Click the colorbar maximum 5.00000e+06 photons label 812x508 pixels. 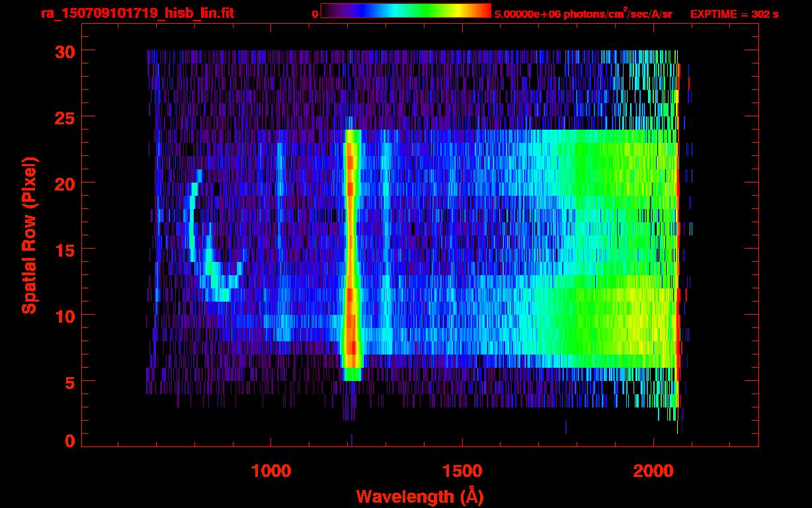tap(583, 14)
